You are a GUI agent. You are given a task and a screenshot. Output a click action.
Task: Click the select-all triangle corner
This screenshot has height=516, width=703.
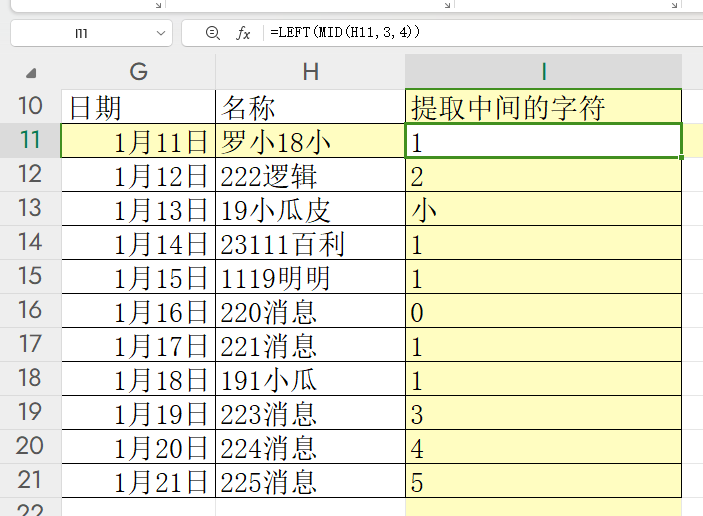coord(30,73)
